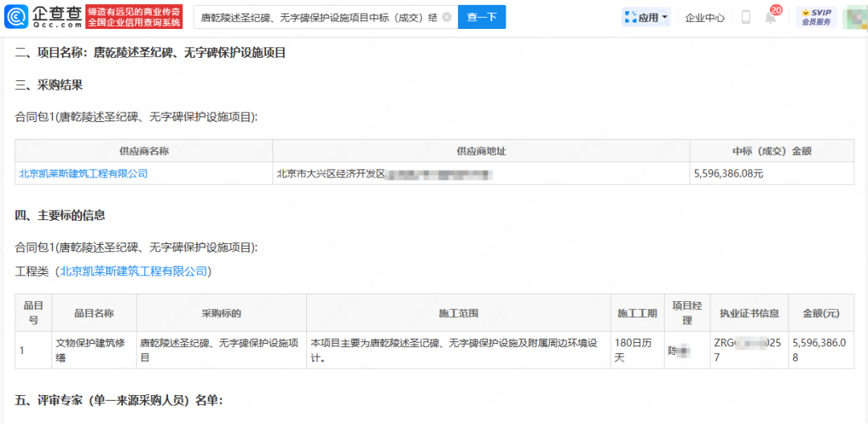Viewport: 868px width, 424px height.
Task: Open 北京凯莱斯建筑工程有限公司 link beside 工程类
Action: coord(134,271)
